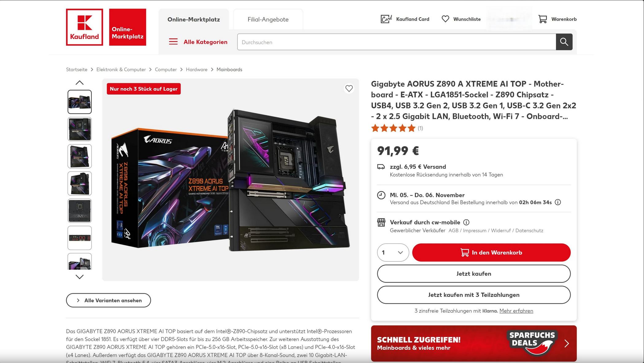This screenshot has width=644, height=363.
Task: Expand Alle Varianten ansehen
Action: 108,300
